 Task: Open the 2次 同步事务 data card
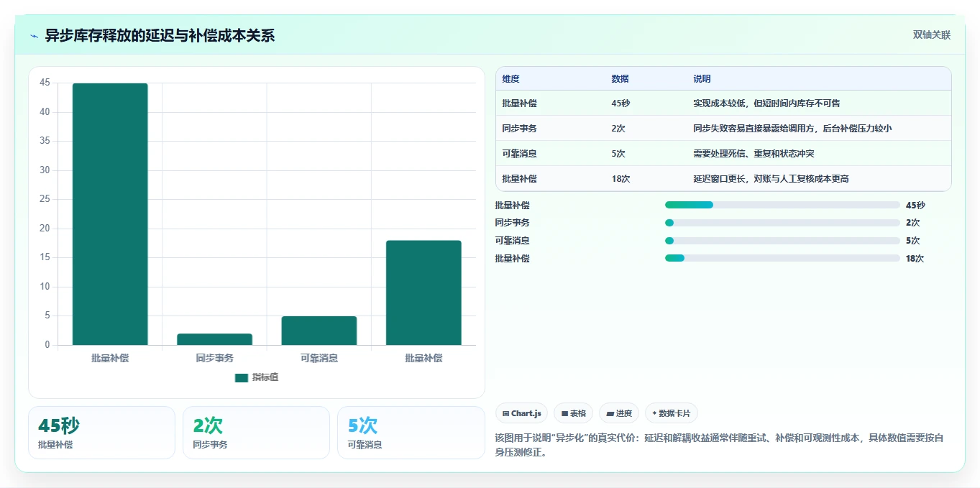click(x=256, y=433)
